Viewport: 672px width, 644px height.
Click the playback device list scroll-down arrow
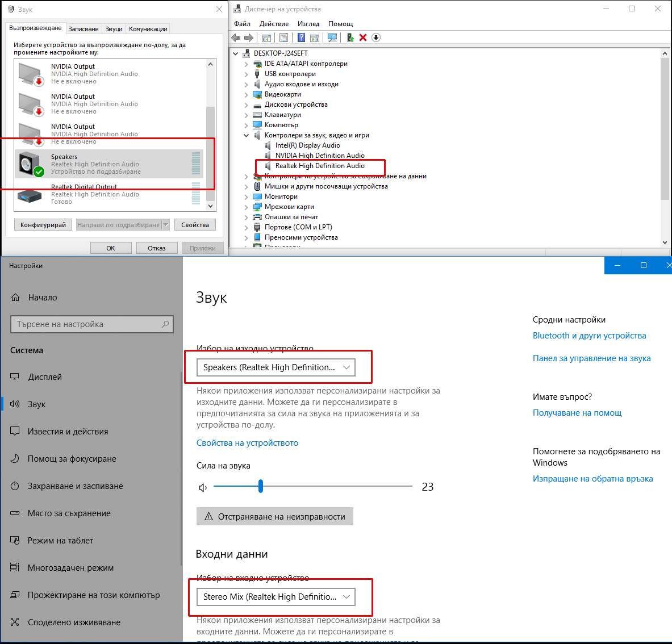(210, 206)
